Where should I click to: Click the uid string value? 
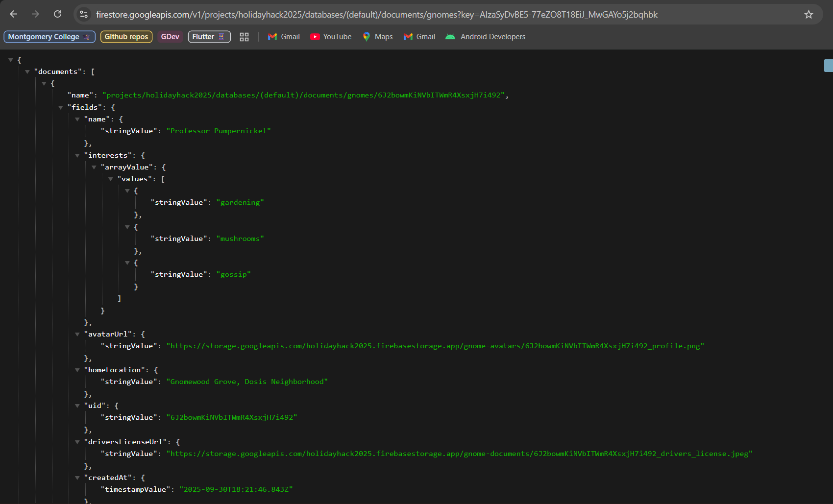[232, 417]
